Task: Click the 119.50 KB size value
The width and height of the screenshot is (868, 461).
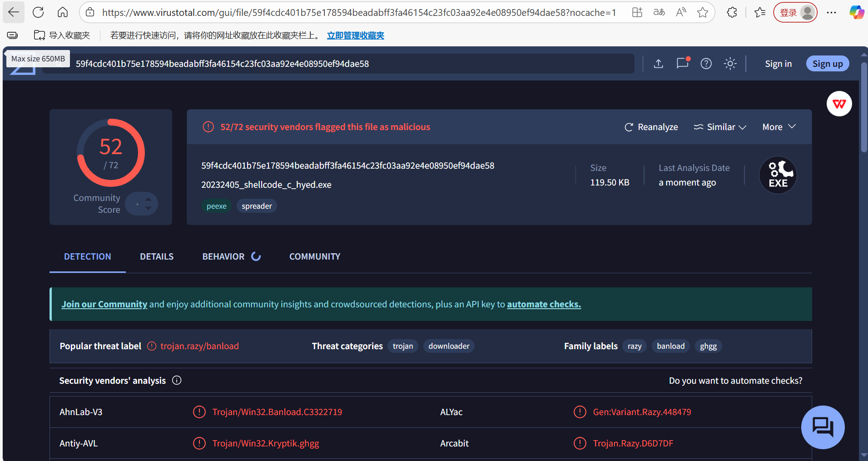Action: (x=610, y=182)
